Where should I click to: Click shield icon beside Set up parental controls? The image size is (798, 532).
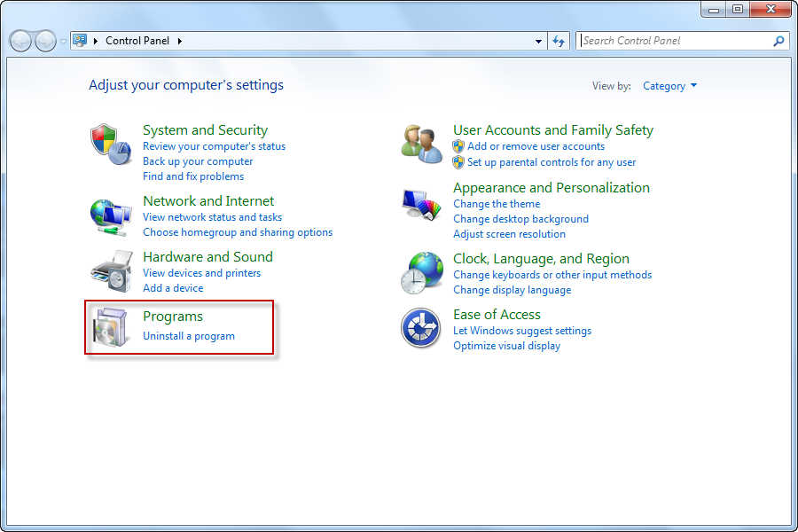tap(458, 162)
